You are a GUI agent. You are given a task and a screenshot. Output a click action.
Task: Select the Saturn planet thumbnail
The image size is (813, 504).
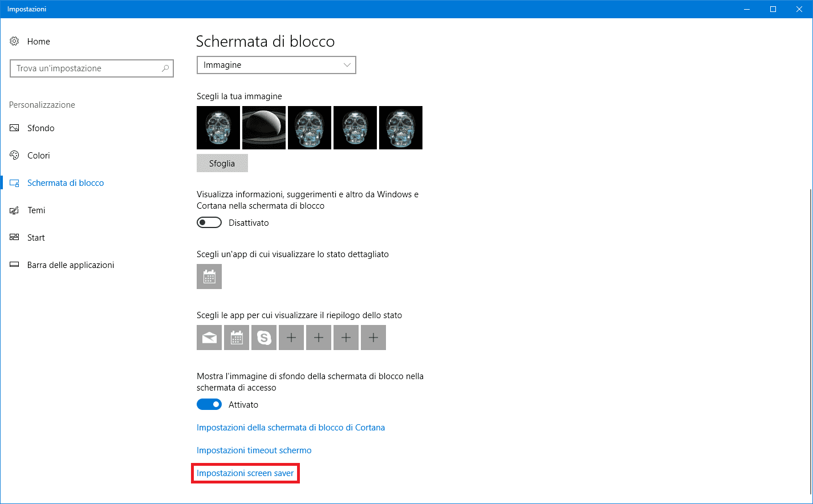point(264,128)
